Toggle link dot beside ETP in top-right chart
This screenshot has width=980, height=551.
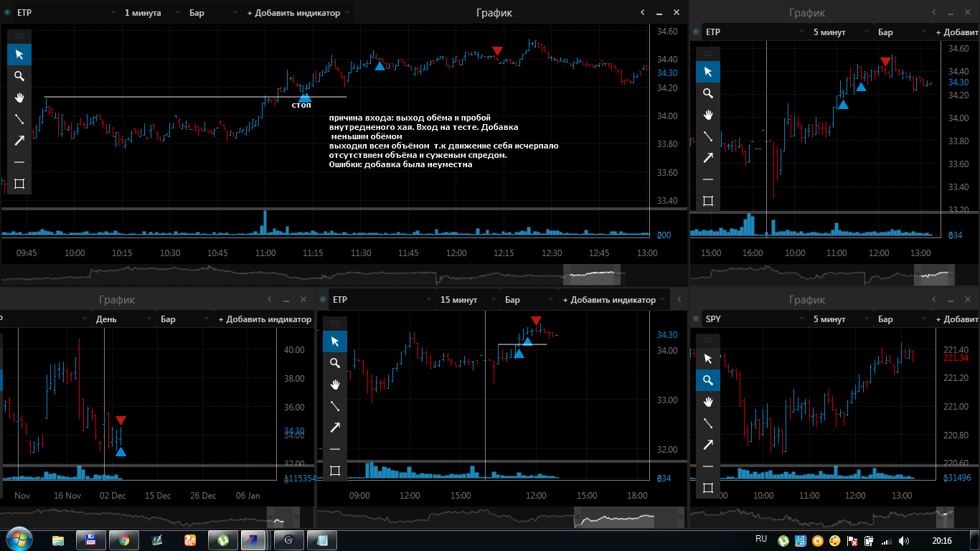[695, 32]
